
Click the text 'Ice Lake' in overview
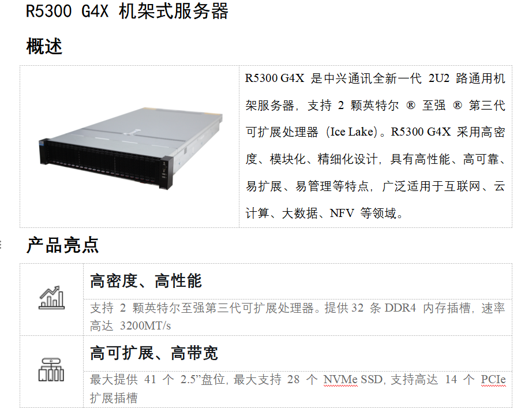[x=351, y=132]
